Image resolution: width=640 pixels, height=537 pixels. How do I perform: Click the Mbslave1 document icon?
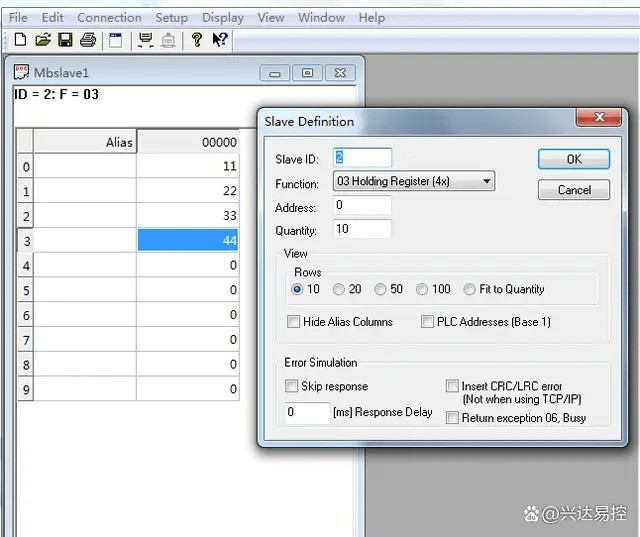tap(21, 72)
